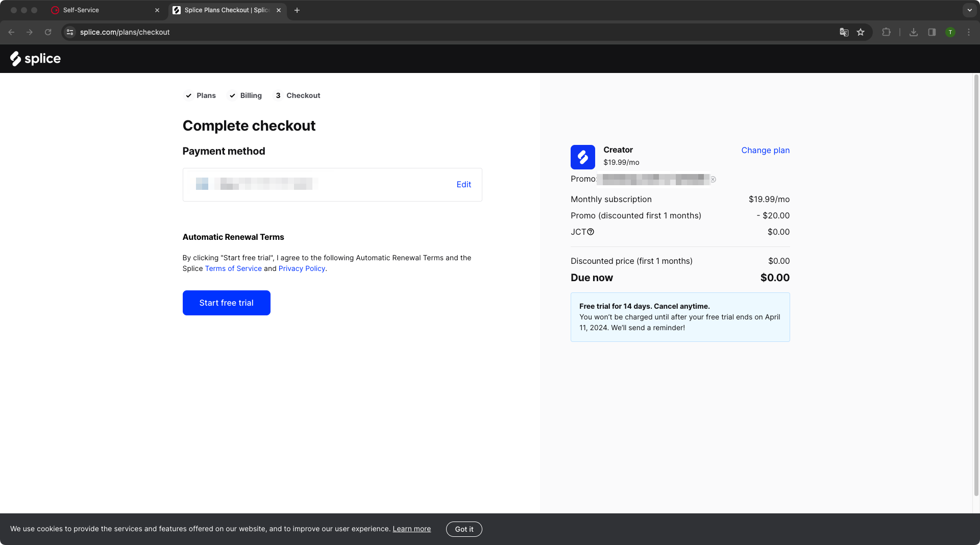Click the Due now $0.00 amount
The image size is (980, 545).
[775, 278]
